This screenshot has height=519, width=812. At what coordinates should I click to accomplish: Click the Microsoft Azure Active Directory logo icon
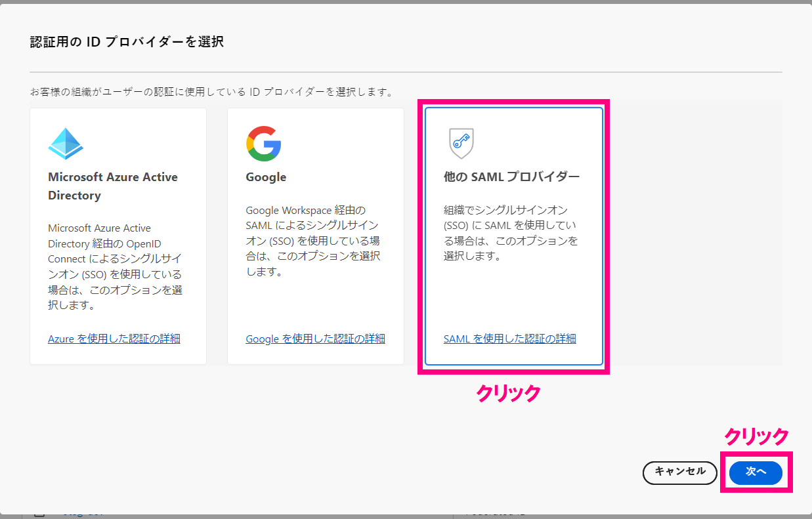(66, 144)
